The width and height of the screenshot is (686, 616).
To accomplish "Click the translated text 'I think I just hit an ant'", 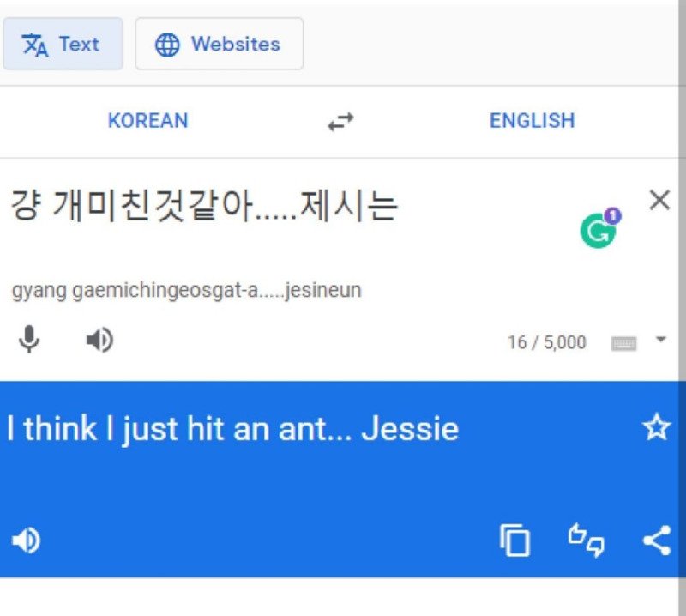I will coord(166,429).
